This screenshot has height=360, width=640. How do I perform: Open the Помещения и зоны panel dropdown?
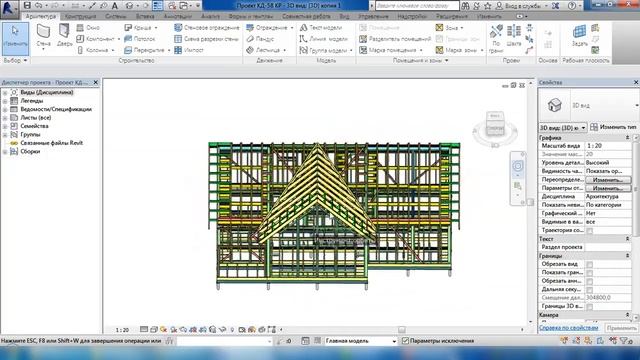tap(420, 60)
